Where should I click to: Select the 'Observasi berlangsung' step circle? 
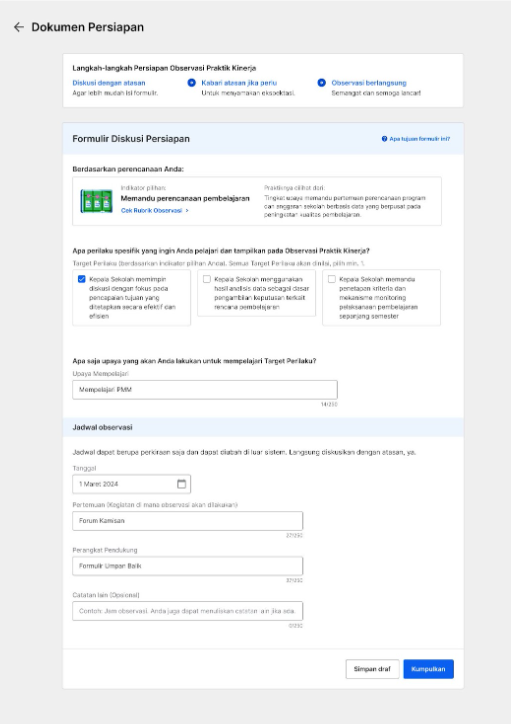tap(321, 83)
